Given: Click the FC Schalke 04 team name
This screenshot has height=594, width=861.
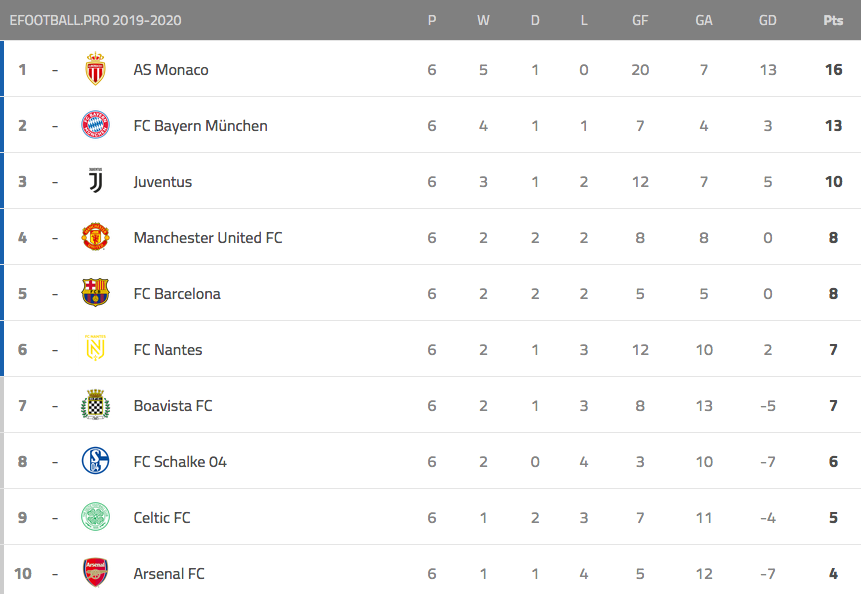Looking at the screenshot, I should (x=180, y=462).
